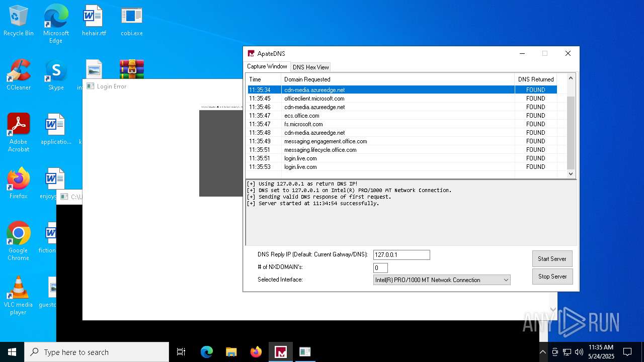Viewport: 644px width, 362px height.
Task: Select the 11:35:46 cdn-media.azureedge.net row
Action: [x=401, y=107]
